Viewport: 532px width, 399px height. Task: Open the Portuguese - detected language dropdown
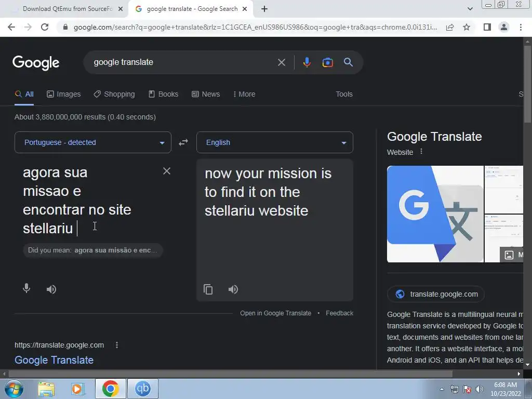click(93, 142)
